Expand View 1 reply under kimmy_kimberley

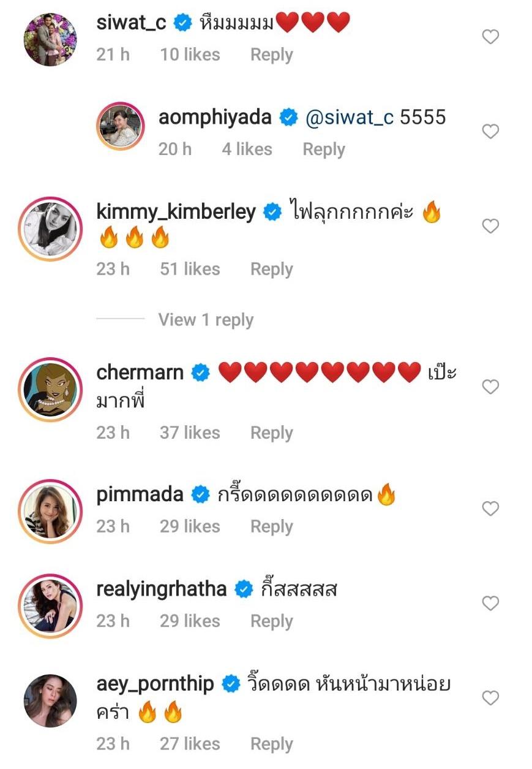tap(206, 320)
